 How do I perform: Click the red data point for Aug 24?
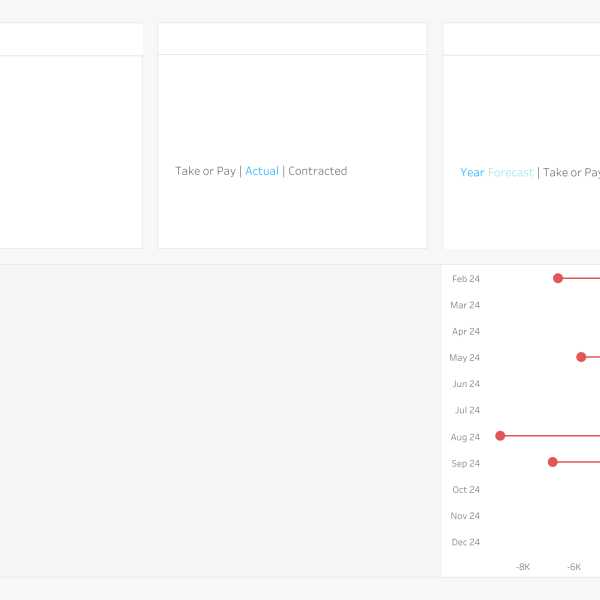pos(500,436)
